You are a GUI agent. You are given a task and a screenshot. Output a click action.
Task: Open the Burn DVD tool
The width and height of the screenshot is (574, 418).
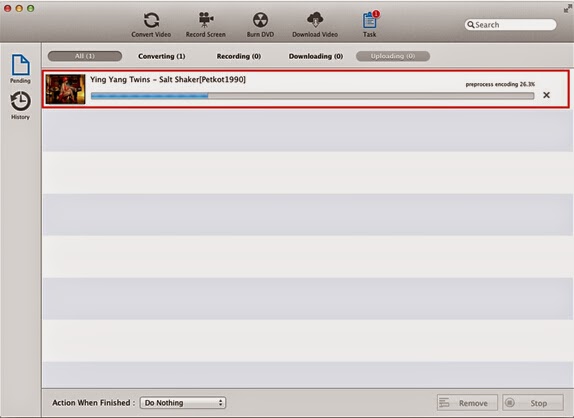260,25
